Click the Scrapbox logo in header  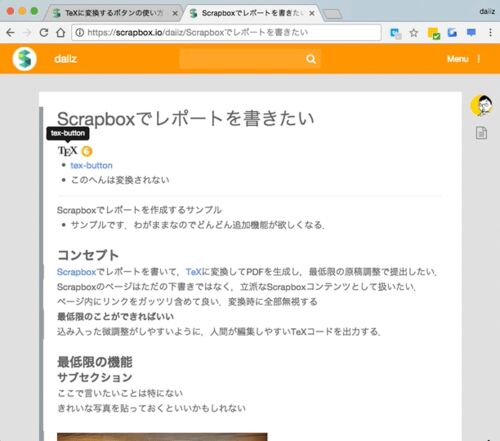pyautogui.click(x=24, y=59)
